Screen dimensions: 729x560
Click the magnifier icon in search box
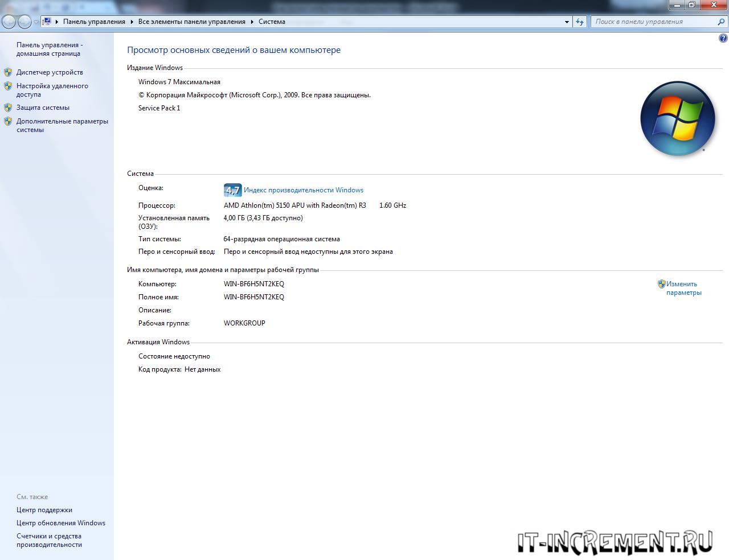click(x=721, y=22)
